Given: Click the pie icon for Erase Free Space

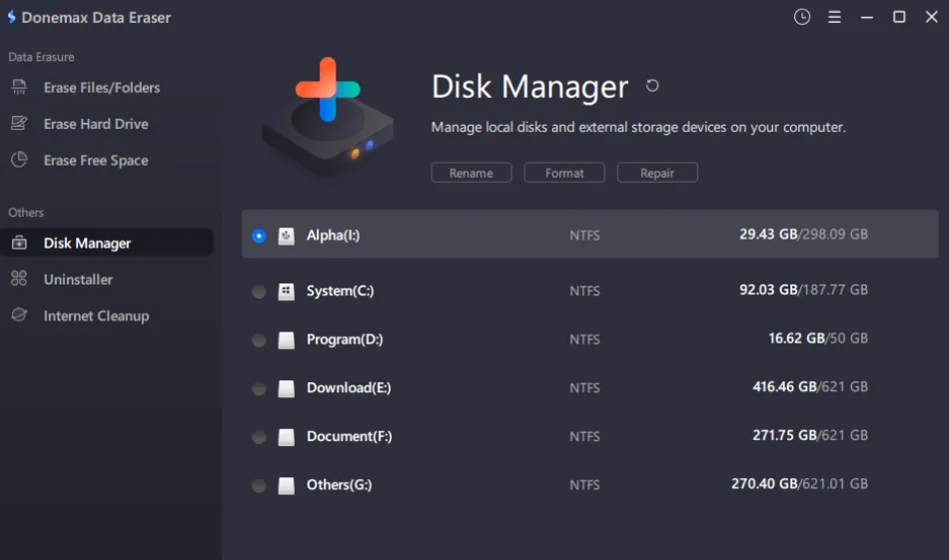Looking at the screenshot, I should click(19, 160).
